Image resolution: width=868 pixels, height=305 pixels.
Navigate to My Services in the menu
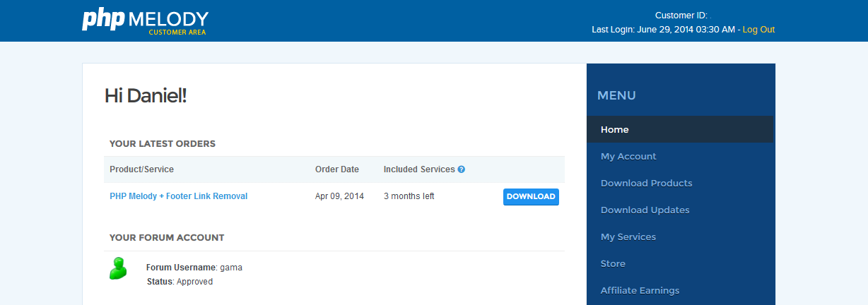628,237
